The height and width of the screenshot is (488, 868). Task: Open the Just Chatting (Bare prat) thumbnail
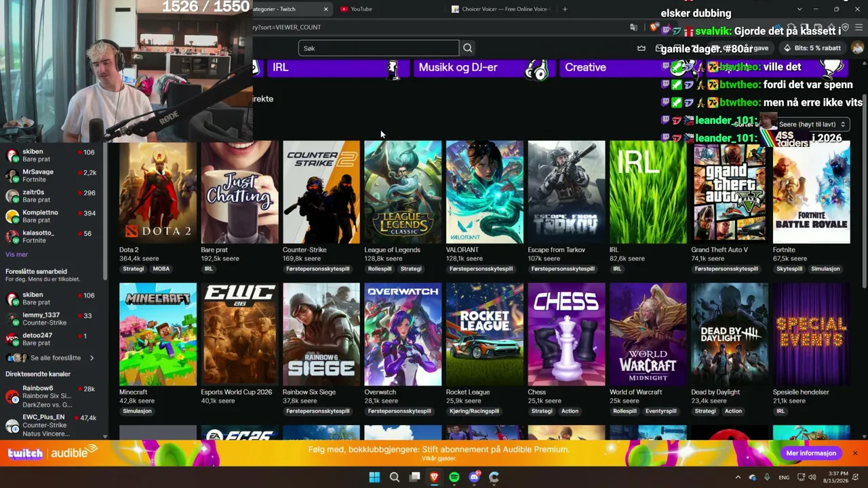[239, 192]
